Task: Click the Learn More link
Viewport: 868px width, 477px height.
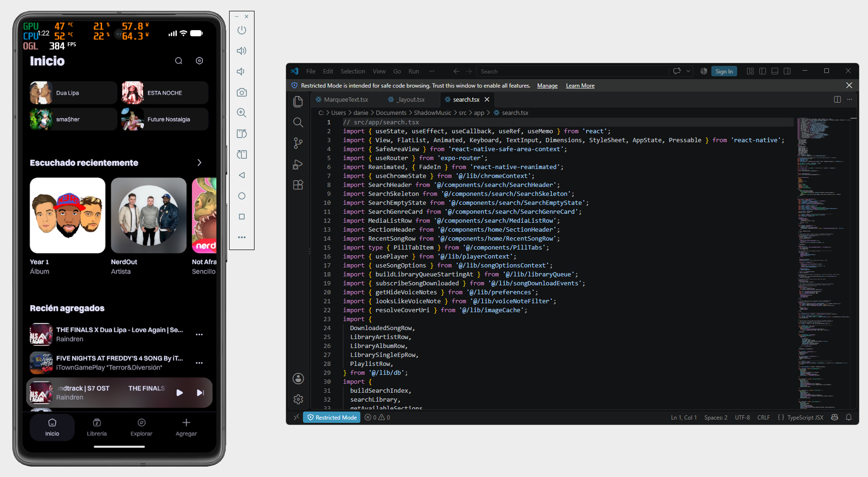Action: pyautogui.click(x=580, y=86)
